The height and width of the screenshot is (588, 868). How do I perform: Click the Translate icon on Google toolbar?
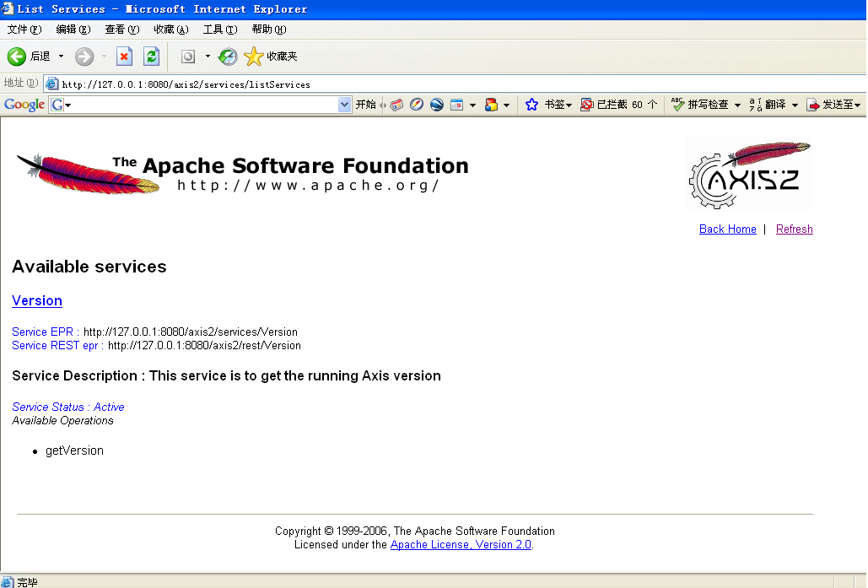click(x=756, y=105)
